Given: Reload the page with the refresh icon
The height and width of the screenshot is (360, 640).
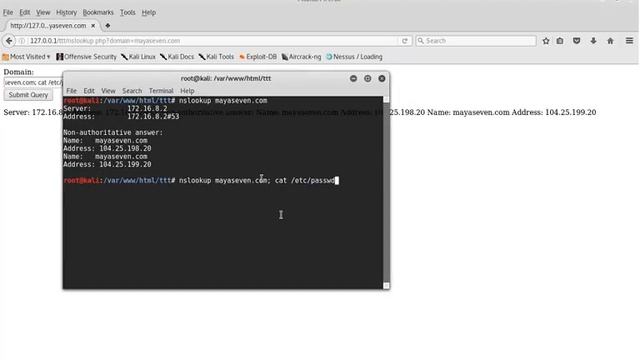Looking at the screenshot, I should (404, 41).
